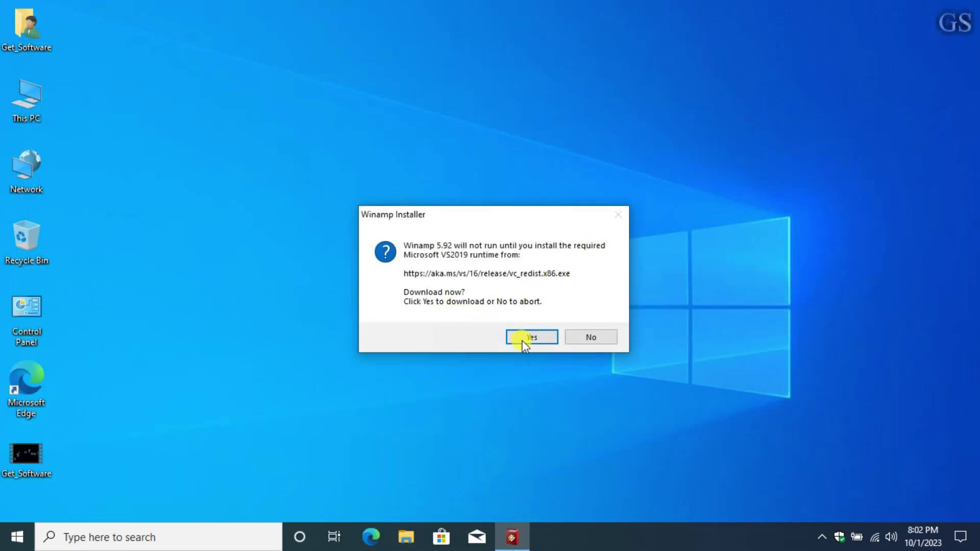Viewport: 980px width, 551px height.
Task: Select the Network desktop icon
Action: (27, 172)
